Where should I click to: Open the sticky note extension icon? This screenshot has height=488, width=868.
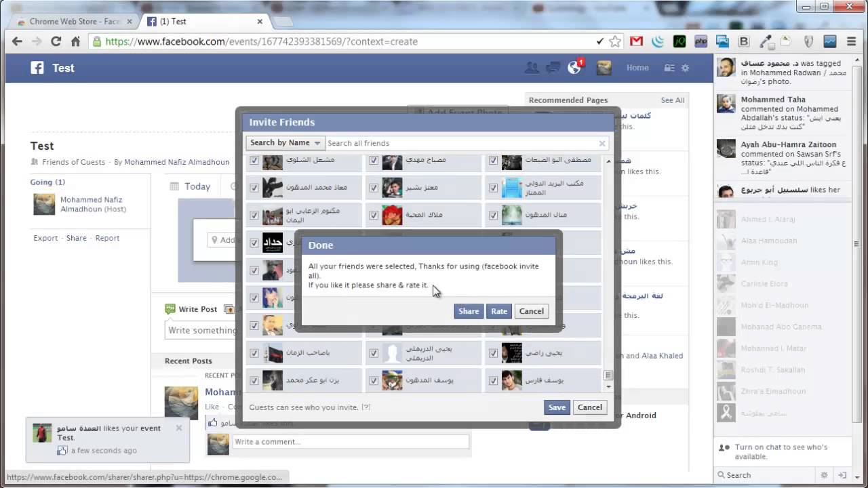click(x=786, y=41)
